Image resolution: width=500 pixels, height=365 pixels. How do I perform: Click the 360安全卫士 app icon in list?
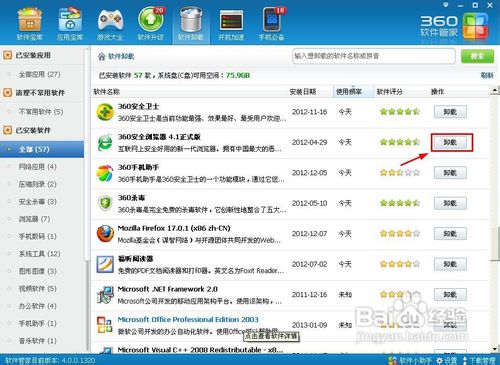[105, 112]
